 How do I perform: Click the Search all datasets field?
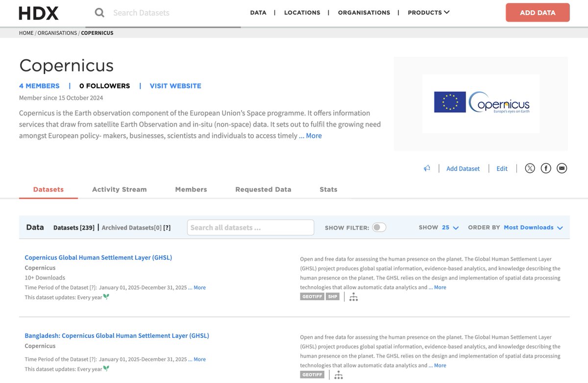(250, 227)
